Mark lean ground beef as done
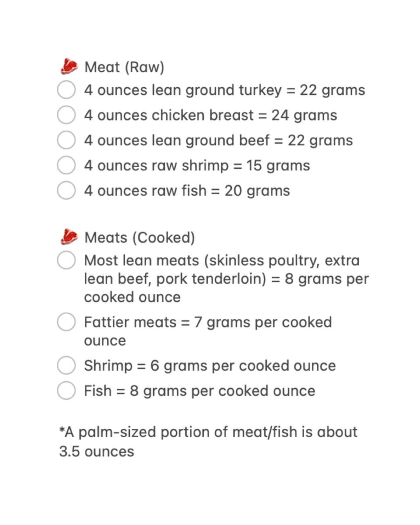420x525 pixels. click(x=66, y=140)
